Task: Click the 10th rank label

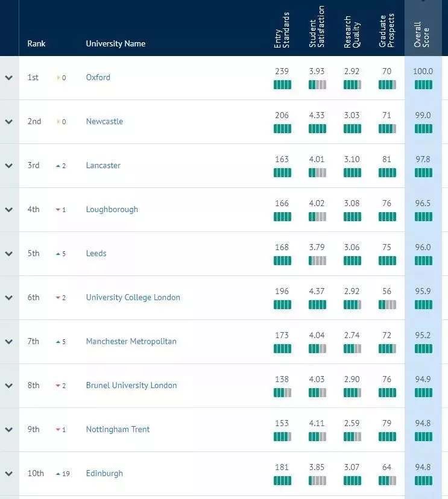Action: pyautogui.click(x=36, y=473)
